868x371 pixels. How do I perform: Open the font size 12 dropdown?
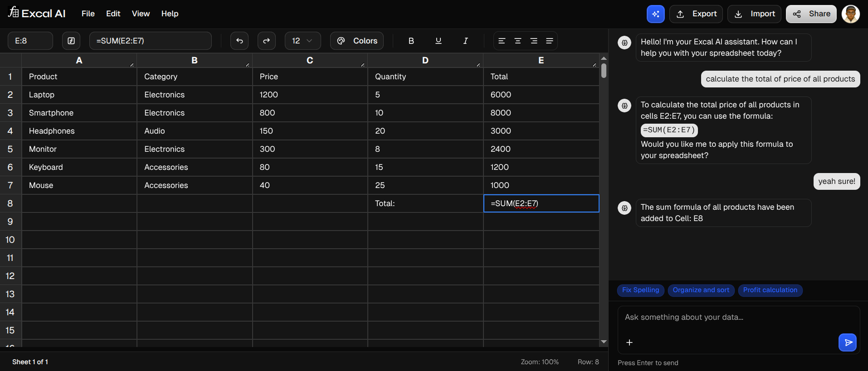[302, 41]
